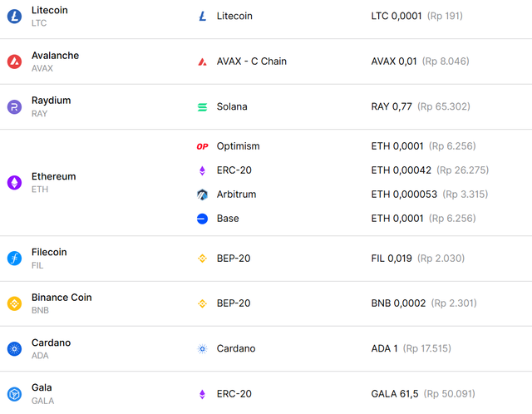
Task: Click the Solana network icon
Action: (203, 107)
